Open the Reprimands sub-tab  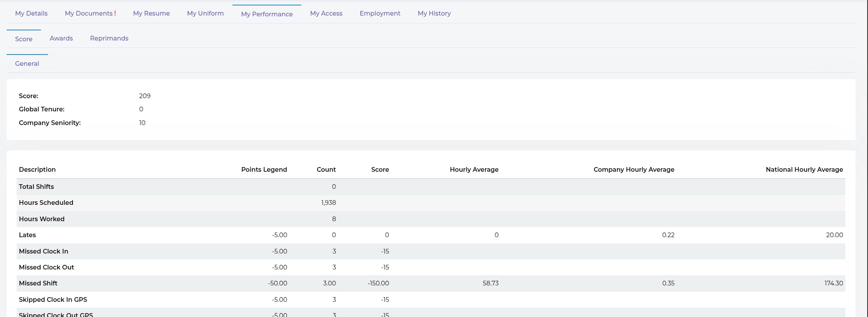coord(109,38)
